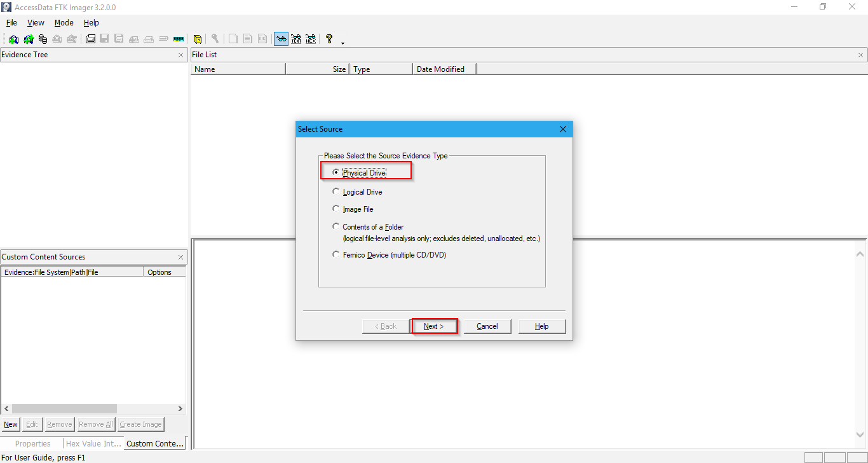Click left arrow of Custom Content scrollbar
This screenshot has height=463, width=868.
(x=6, y=408)
